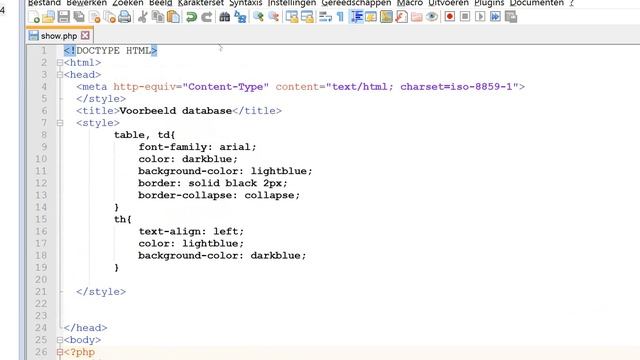
Task: Click the Save All icon
Action: (x=79, y=17)
